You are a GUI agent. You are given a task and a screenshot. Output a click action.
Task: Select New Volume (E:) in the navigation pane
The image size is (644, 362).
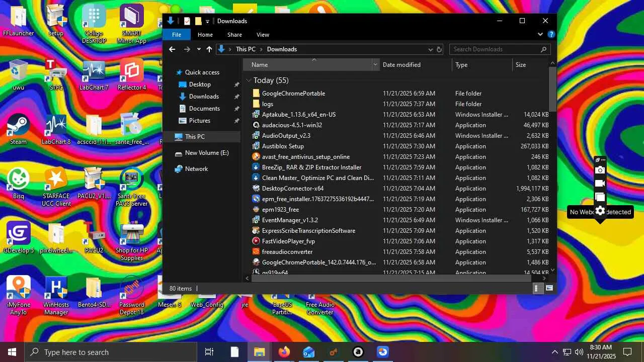202,153
